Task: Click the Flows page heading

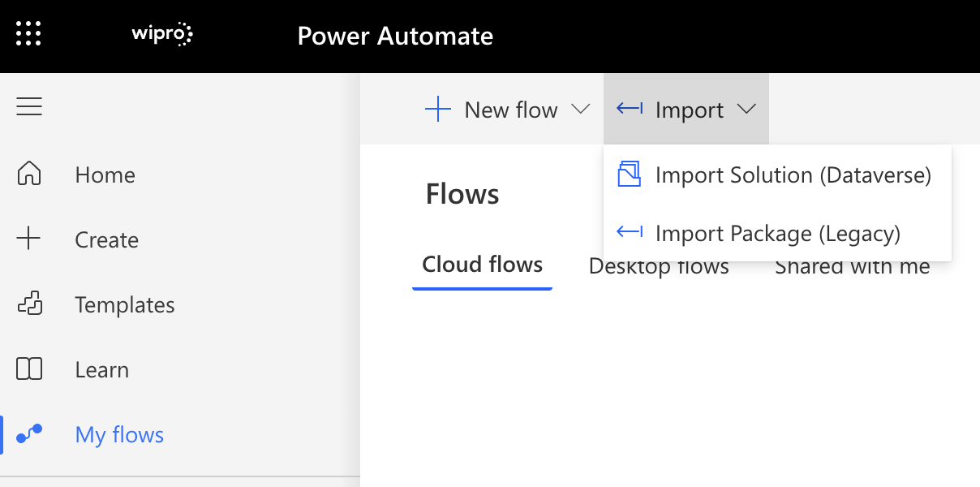Action: click(462, 194)
